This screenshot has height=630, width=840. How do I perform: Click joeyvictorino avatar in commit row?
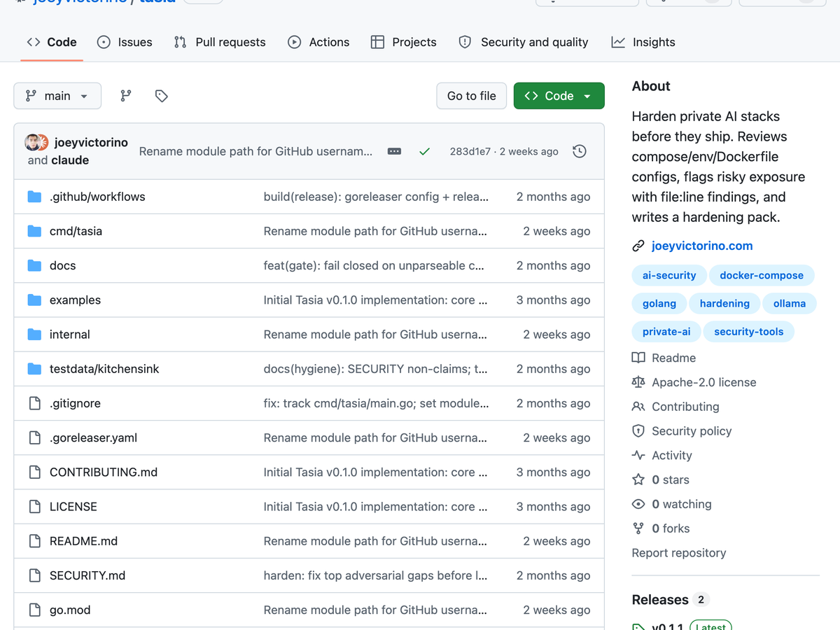(33, 142)
